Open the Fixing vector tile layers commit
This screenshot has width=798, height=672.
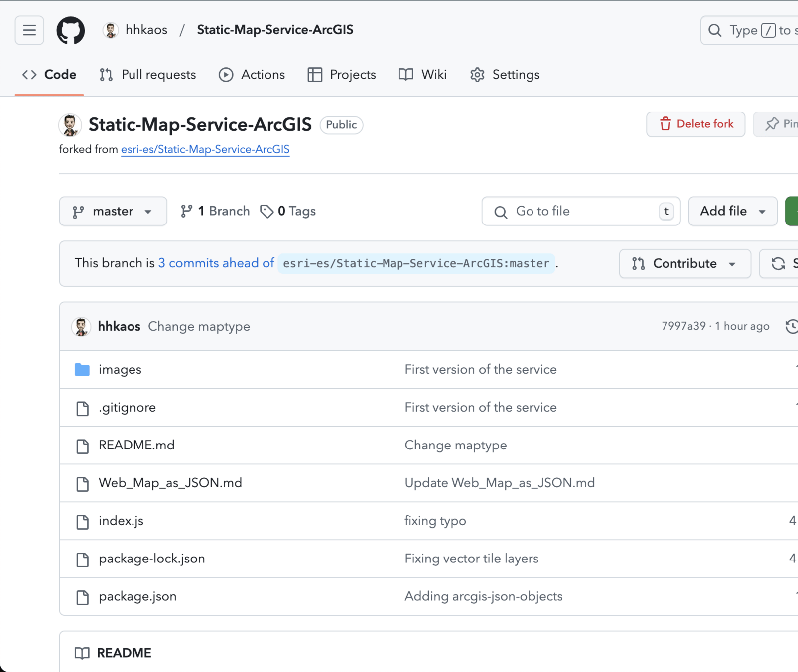pos(472,559)
